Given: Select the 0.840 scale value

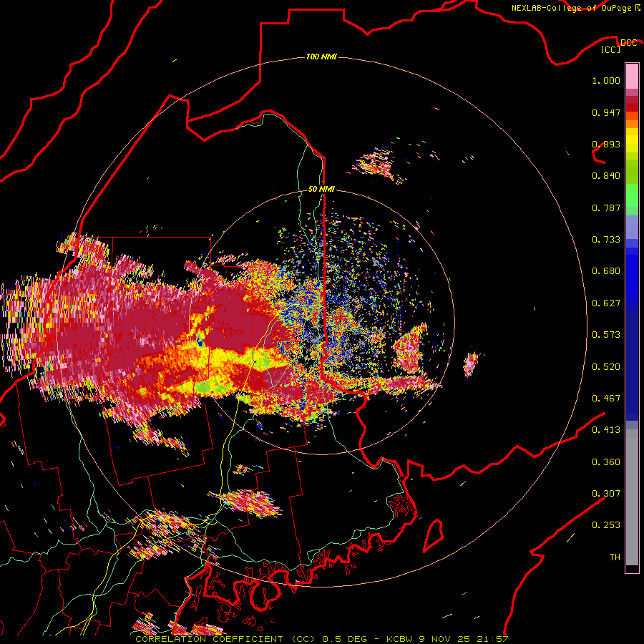Looking at the screenshot, I should (x=606, y=176).
